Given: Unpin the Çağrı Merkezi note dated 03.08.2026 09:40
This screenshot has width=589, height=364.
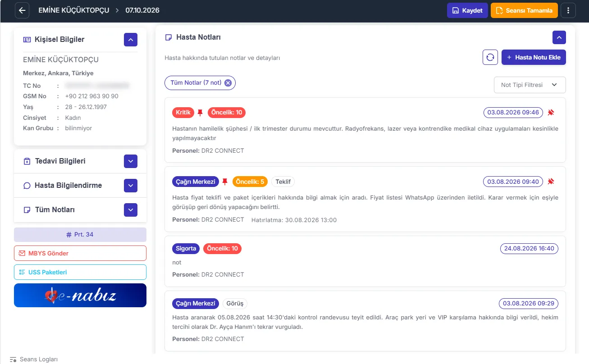Looking at the screenshot, I should click(551, 182).
